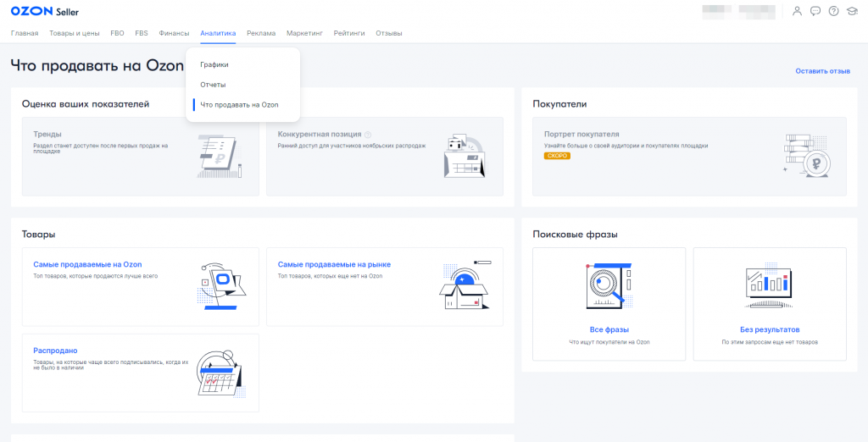Click the СКОРО badge

557,156
